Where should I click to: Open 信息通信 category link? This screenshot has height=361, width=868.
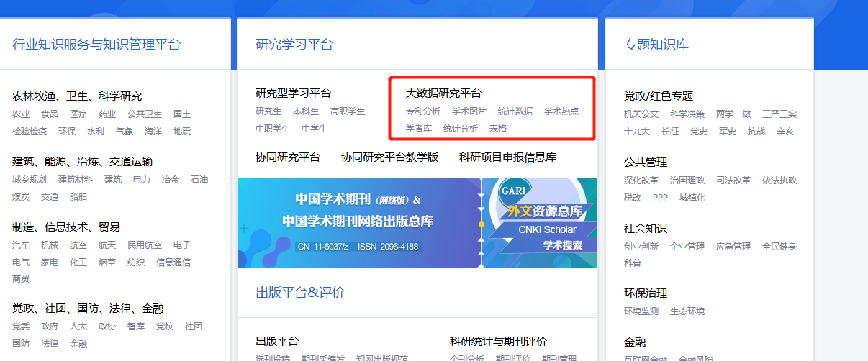[173, 262]
